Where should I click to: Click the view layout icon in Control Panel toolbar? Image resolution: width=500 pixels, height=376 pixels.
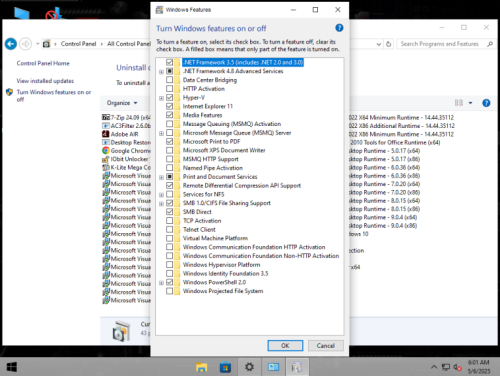tap(459, 103)
